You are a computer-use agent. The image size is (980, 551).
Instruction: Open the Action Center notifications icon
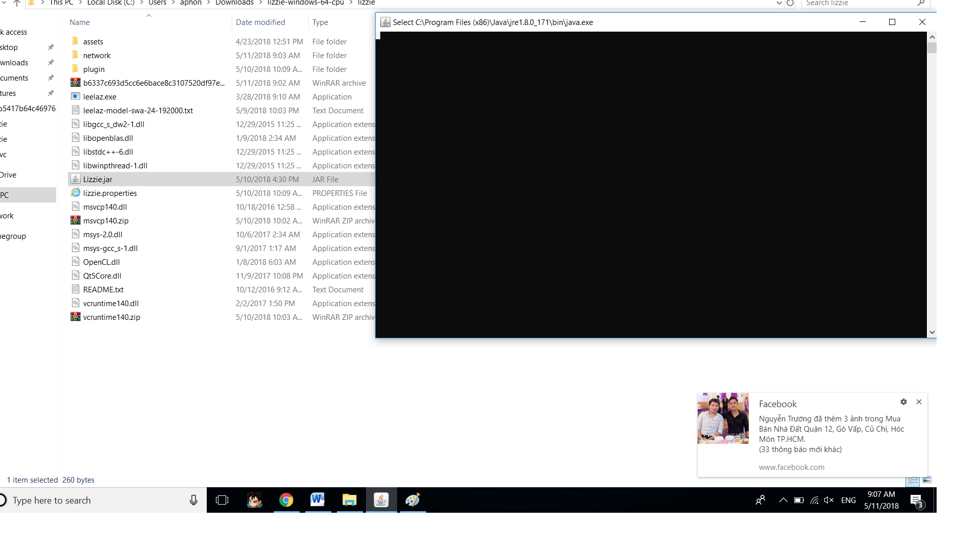(917, 500)
